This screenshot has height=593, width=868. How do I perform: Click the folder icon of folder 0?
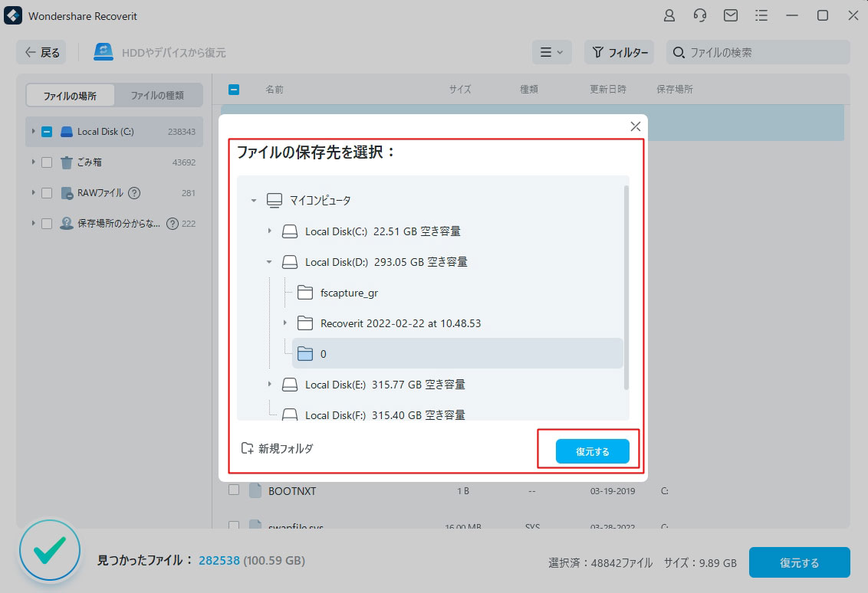[x=305, y=353]
